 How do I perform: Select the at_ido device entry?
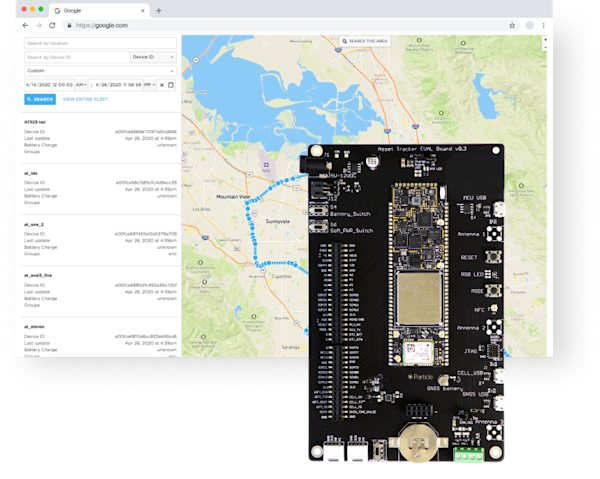click(100, 188)
